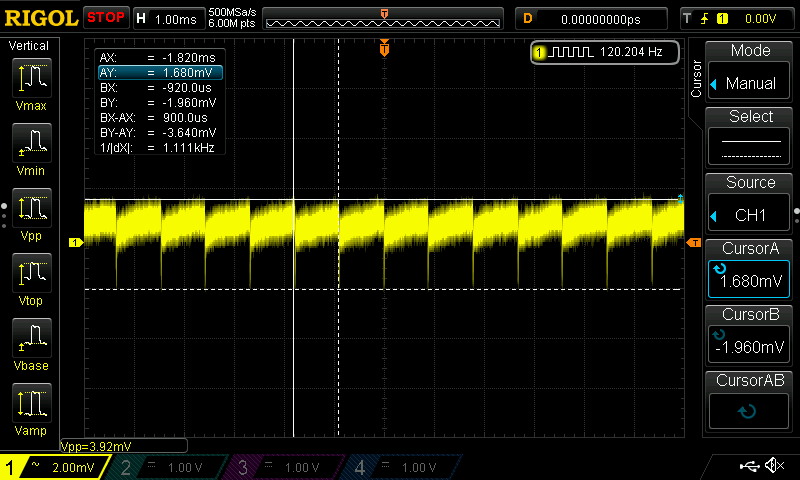Click the CursorAB menu button
Image resolution: width=800 pixels, height=480 pixels.
pyautogui.click(x=749, y=402)
